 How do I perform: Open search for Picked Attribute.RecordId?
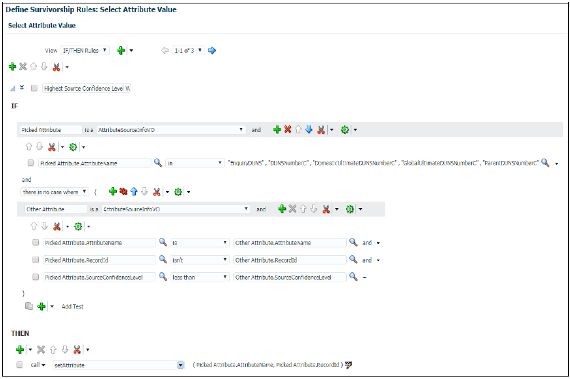(163, 259)
